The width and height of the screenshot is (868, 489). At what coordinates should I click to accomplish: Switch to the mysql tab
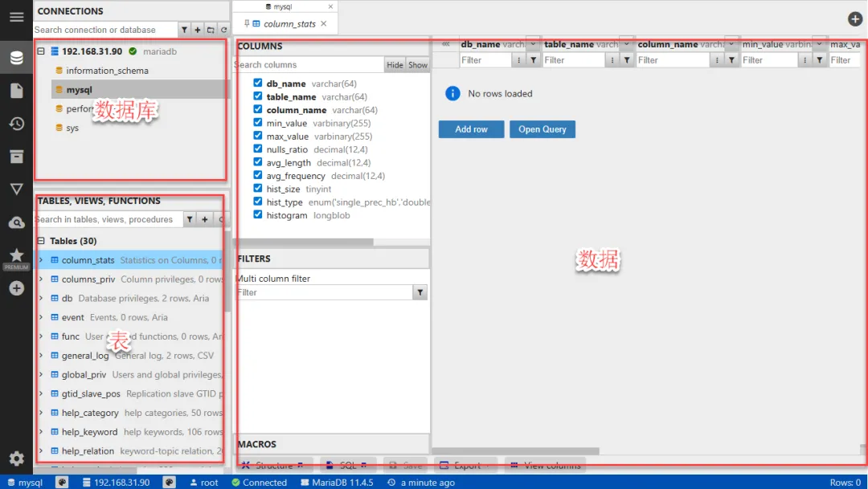point(279,6)
